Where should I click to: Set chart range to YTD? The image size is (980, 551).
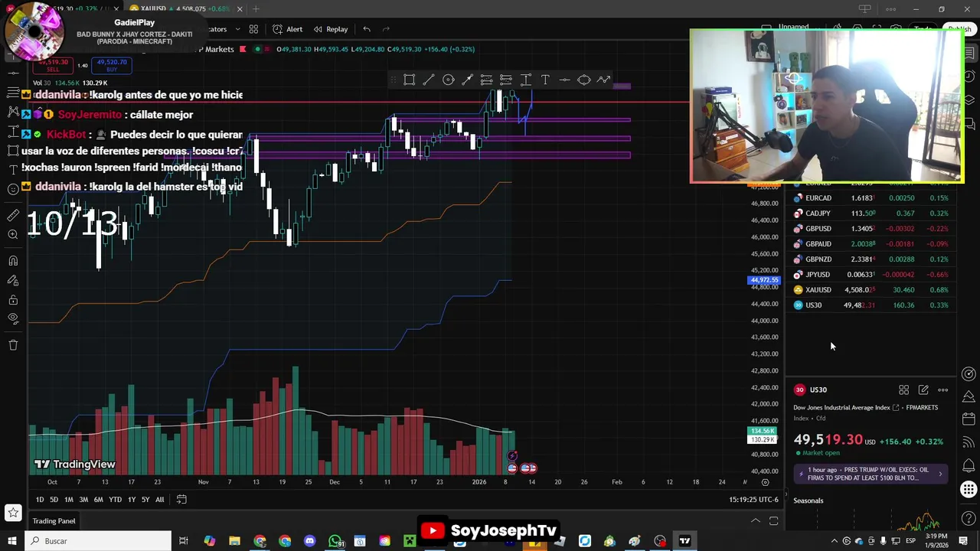(115, 500)
